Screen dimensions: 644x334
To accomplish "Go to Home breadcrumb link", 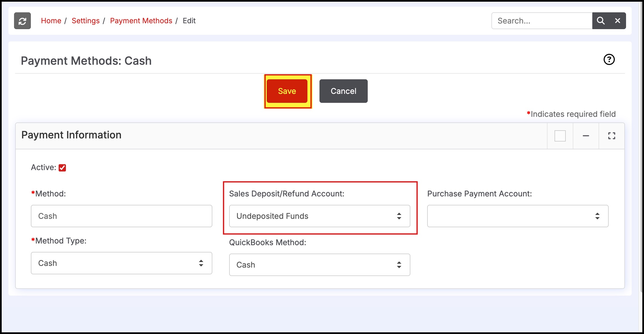I will pos(51,21).
